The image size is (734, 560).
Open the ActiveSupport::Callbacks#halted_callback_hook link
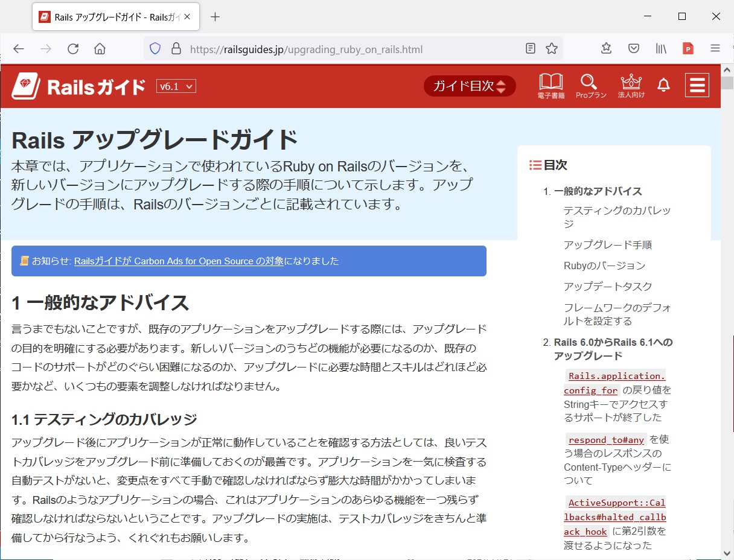[616, 524]
